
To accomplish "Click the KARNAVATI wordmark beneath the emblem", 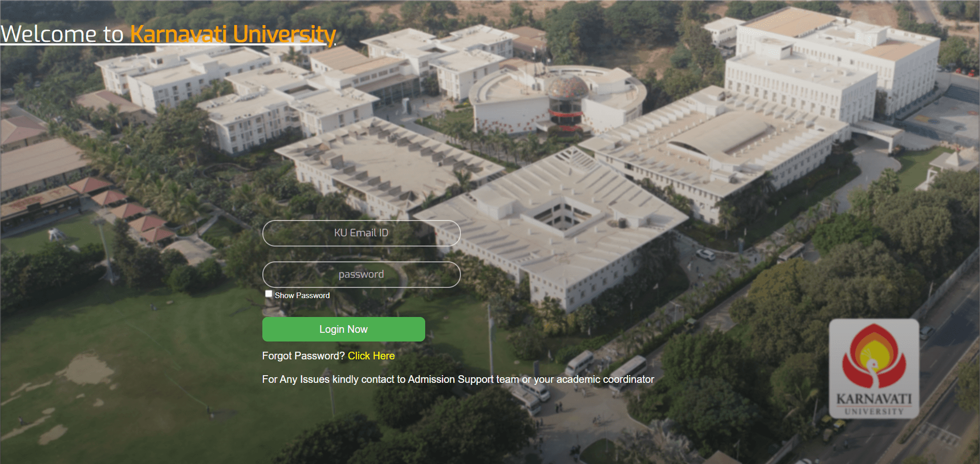I will (874, 399).
